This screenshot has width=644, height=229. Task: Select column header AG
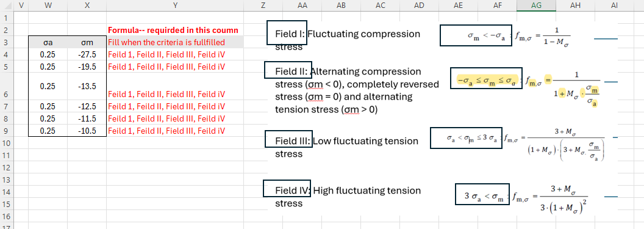click(x=536, y=5)
